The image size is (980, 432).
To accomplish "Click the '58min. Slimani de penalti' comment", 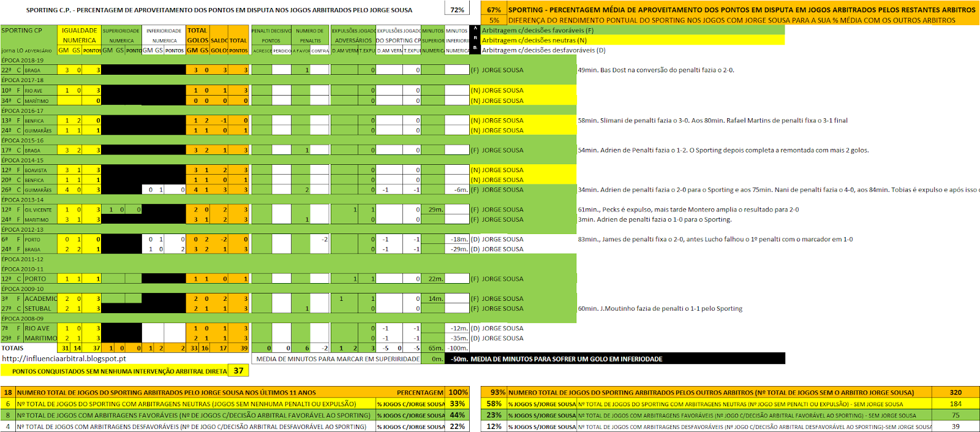I will coord(713,121).
